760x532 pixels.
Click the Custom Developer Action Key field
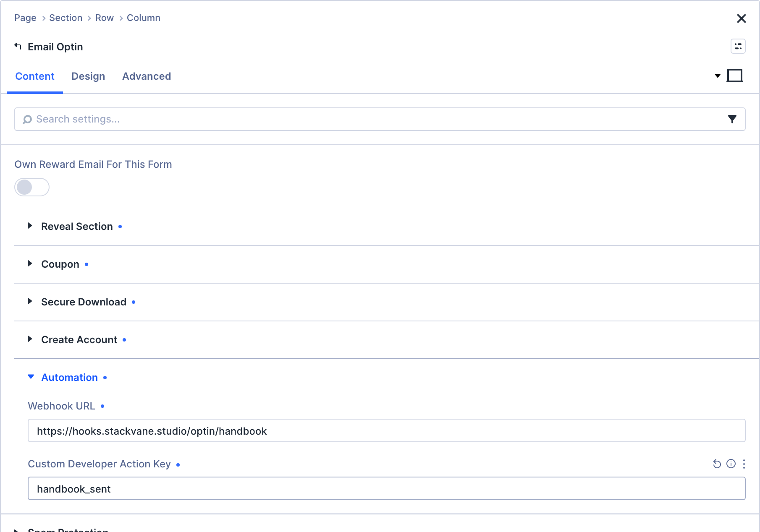386,488
